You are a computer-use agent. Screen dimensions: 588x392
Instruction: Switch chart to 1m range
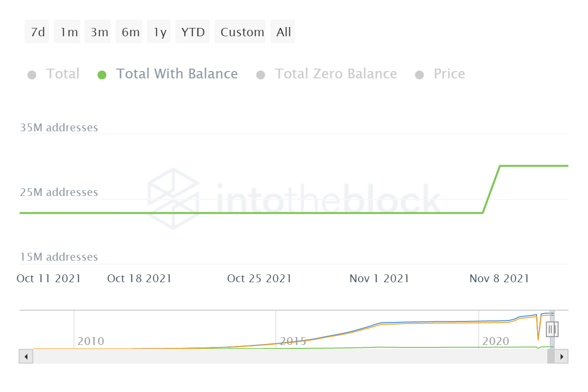69,32
